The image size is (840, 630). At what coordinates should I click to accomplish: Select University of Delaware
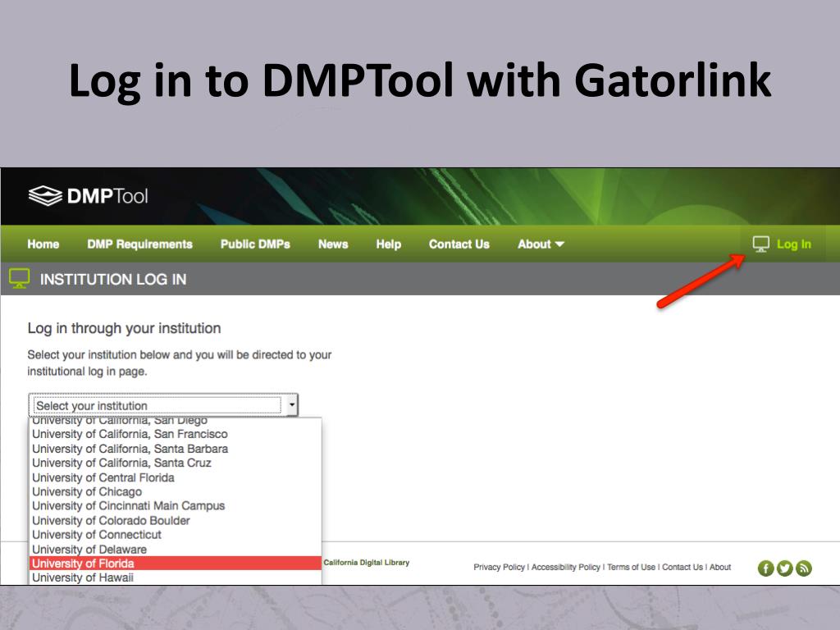[x=175, y=549]
